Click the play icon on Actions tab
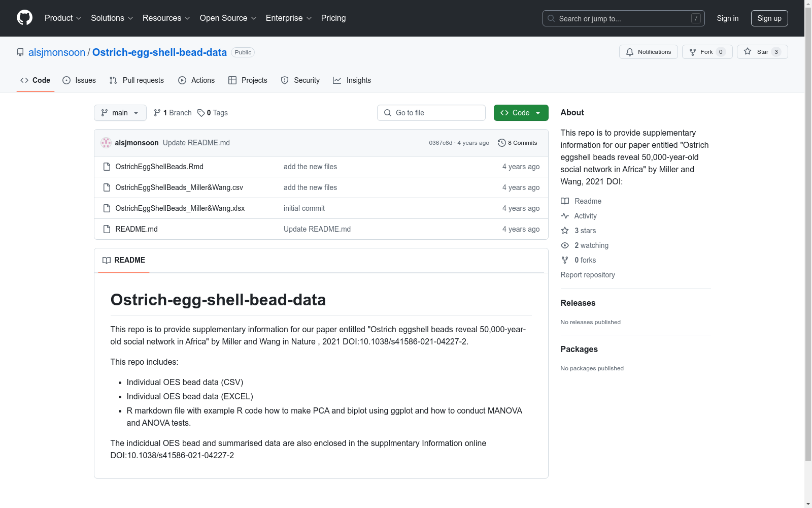812x508 pixels. pos(182,80)
